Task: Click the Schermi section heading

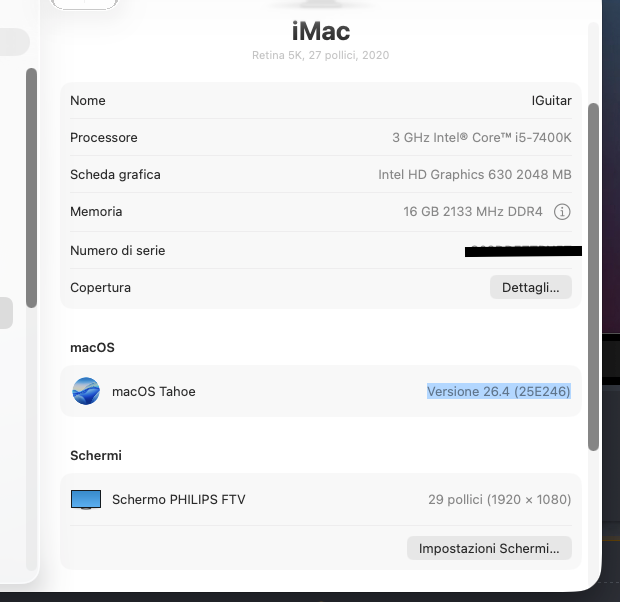Action: click(x=96, y=455)
